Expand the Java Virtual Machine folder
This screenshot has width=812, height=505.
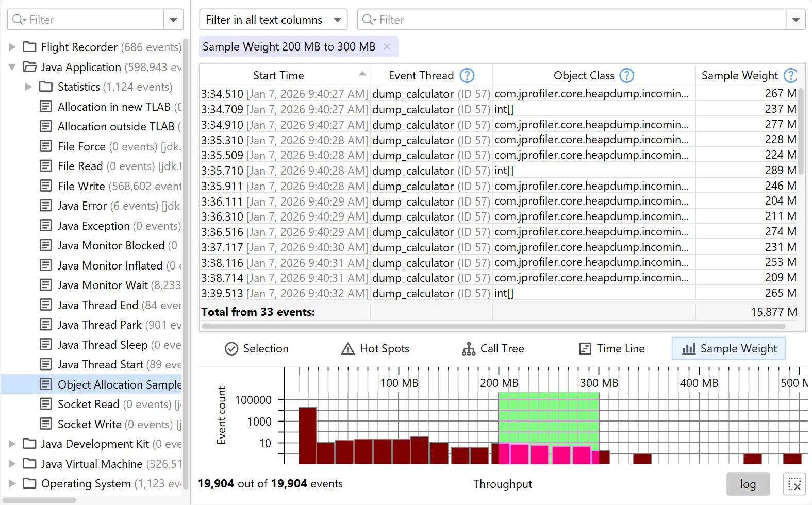(x=12, y=464)
